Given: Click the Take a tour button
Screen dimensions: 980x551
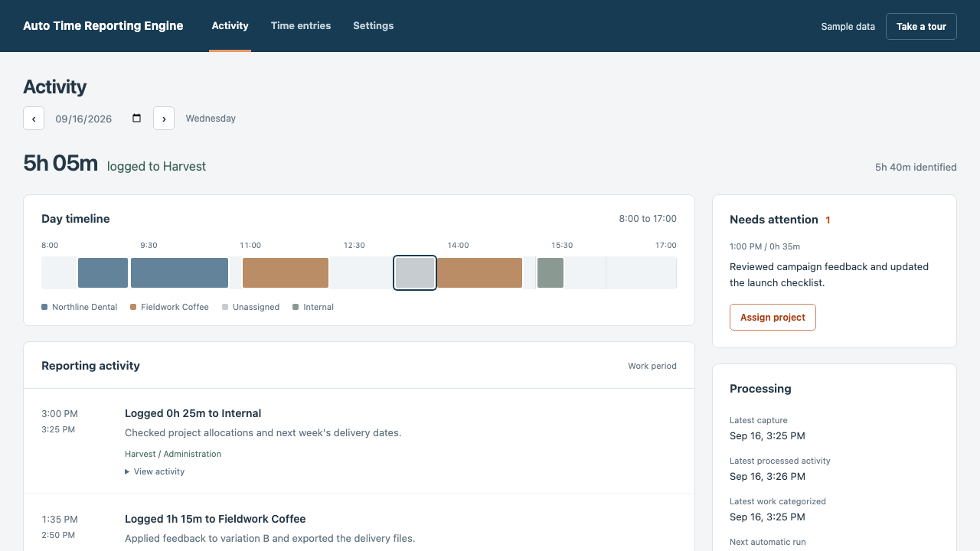Looking at the screenshot, I should [921, 26].
